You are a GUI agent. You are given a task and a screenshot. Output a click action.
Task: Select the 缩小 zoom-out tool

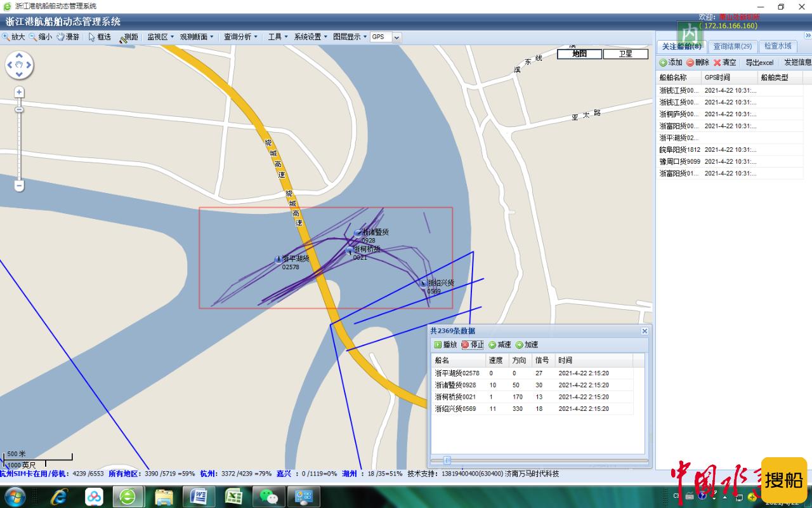click(x=41, y=37)
